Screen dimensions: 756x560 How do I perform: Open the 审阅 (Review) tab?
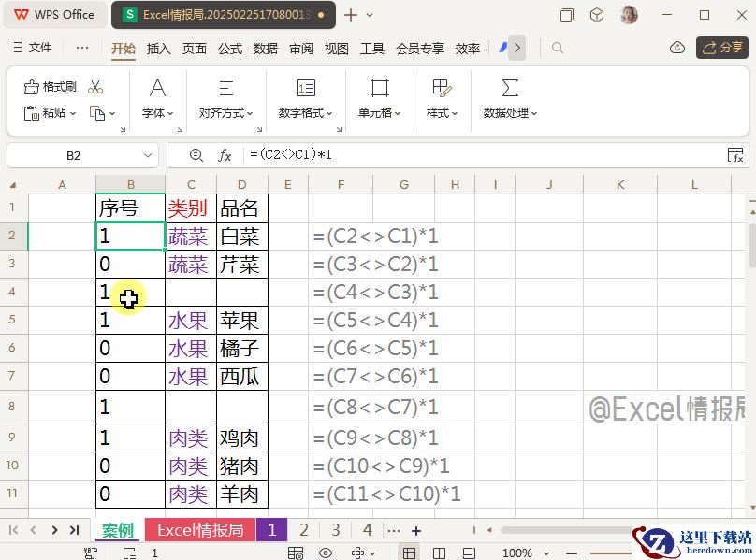(x=301, y=49)
